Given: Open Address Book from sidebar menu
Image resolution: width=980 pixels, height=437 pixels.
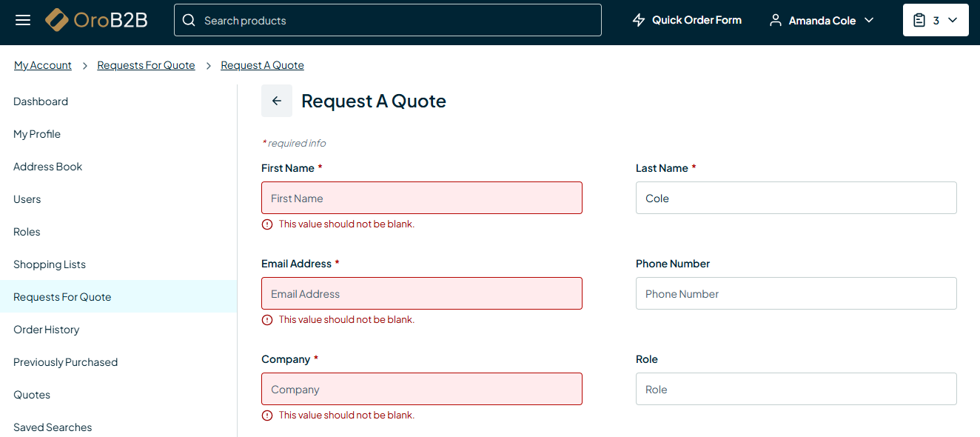Looking at the screenshot, I should coord(48,167).
